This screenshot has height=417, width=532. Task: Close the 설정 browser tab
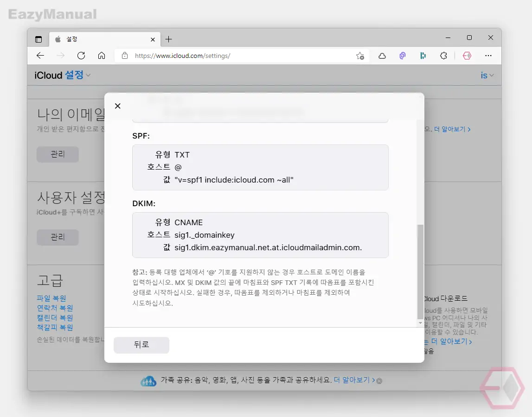coord(153,40)
